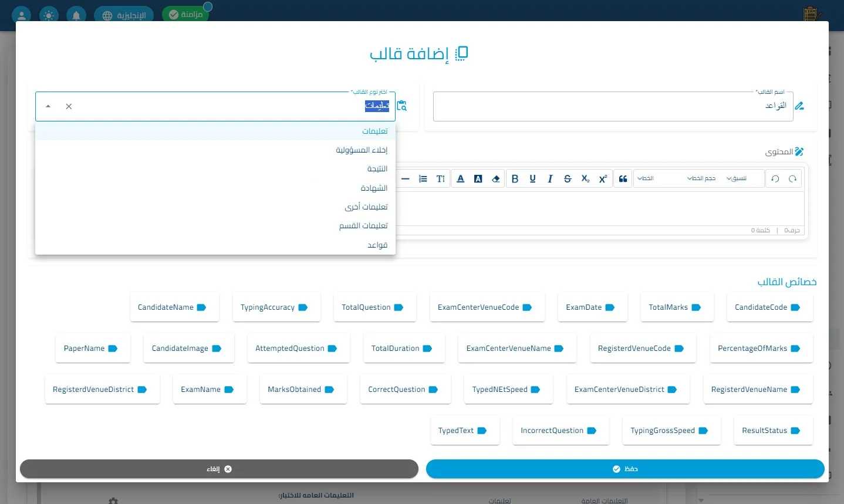
Task: Insert the ResultStatus property tag
Action: point(773,431)
